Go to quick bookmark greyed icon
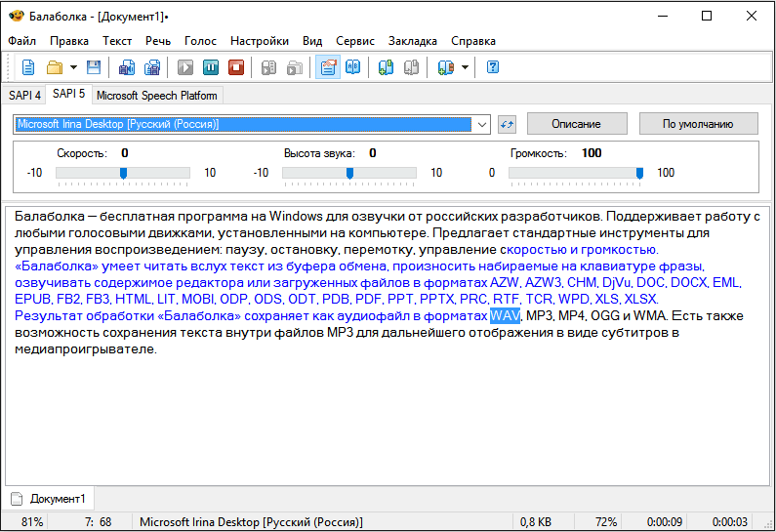The height and width of the screenshot is (532, 776). click(x=411, y=67)
